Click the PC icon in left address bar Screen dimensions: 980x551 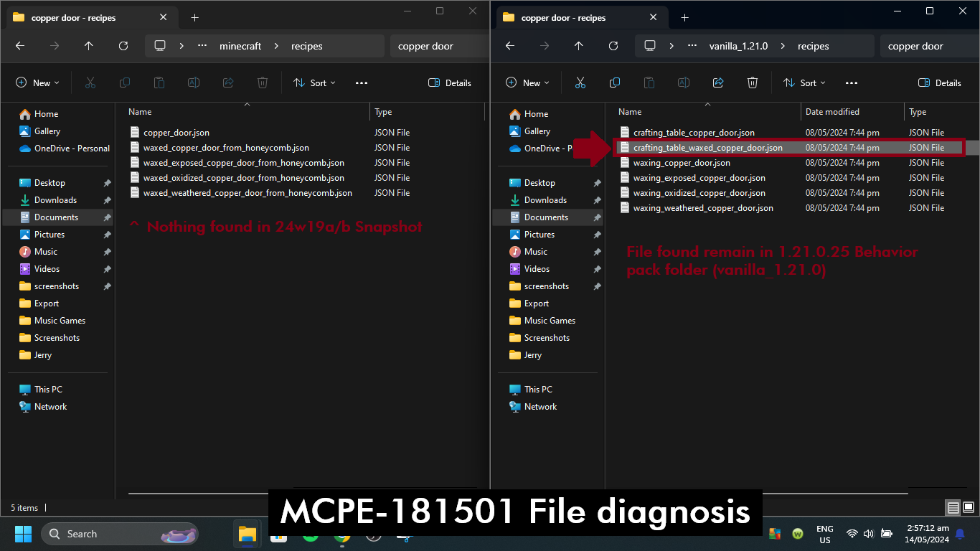pos(160,46)
